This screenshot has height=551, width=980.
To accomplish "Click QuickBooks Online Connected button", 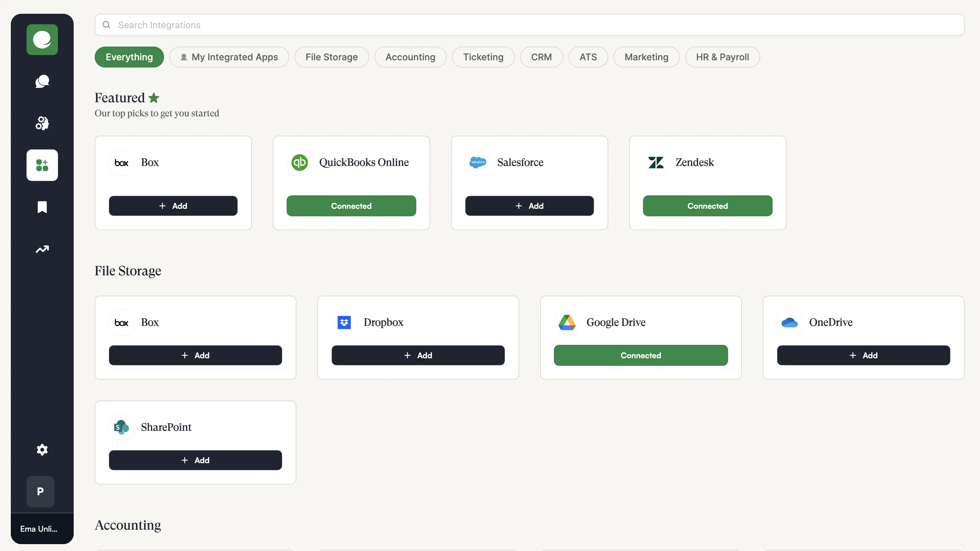I will (x=351, y=206).
